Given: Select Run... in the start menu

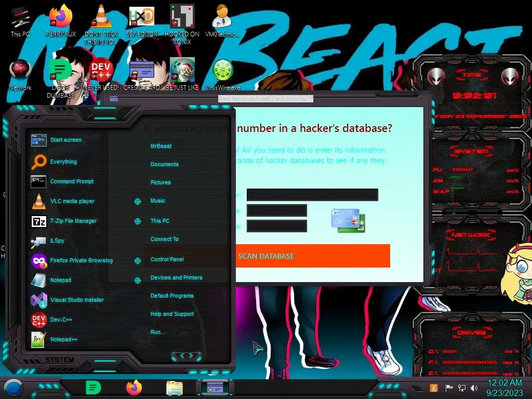Looking at the screenshot, I should [158, 332].
